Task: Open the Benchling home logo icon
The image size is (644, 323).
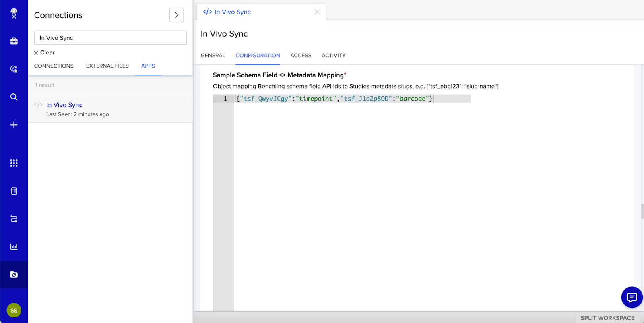Action: 14,13
